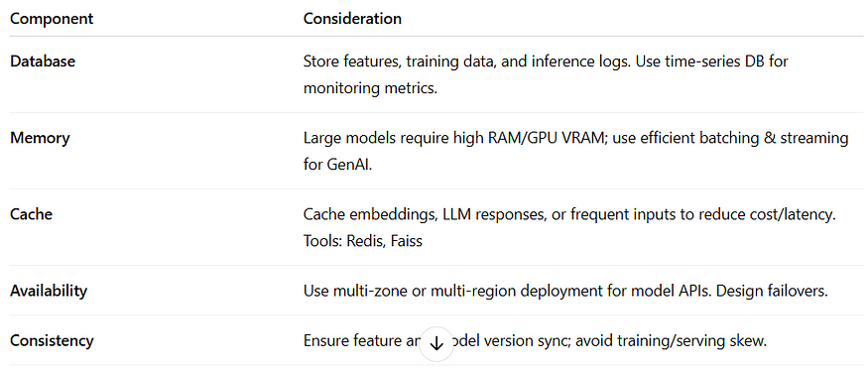The width and height of the screenshot is (868, 369).
Task: Click the 'monitoring metrics.' text line
Action: coord(370,88)
